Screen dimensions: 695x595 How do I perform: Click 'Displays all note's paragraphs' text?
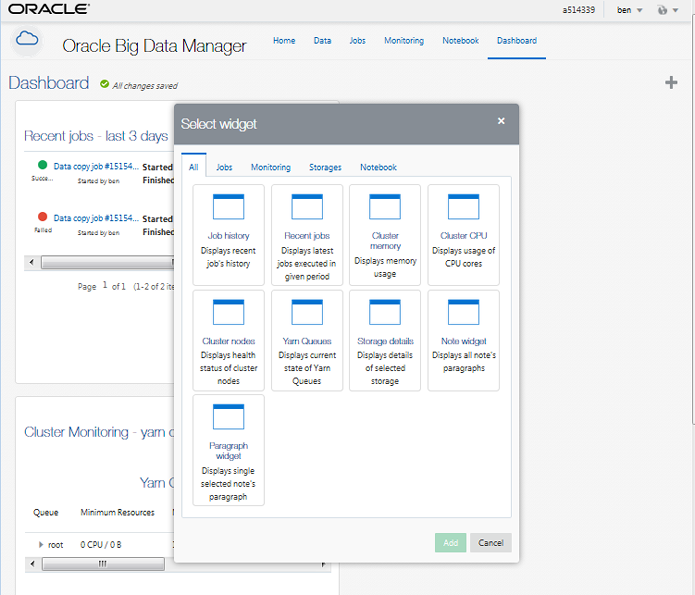464,361
